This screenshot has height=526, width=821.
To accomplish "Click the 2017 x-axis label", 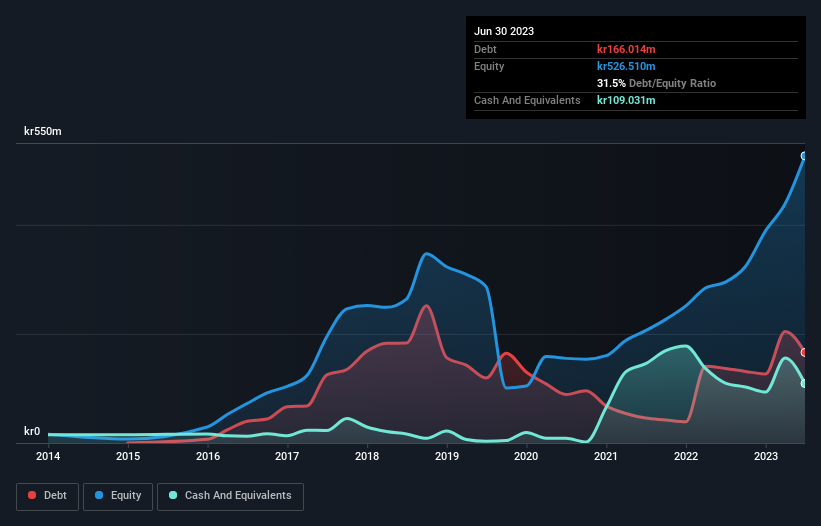I will [x=287, y=456].
